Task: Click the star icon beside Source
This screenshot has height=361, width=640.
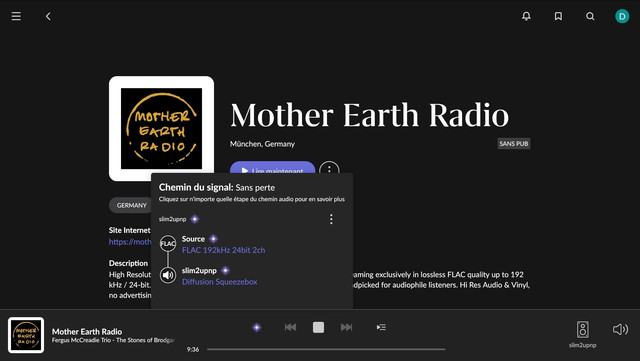Action: click(213, 239)
